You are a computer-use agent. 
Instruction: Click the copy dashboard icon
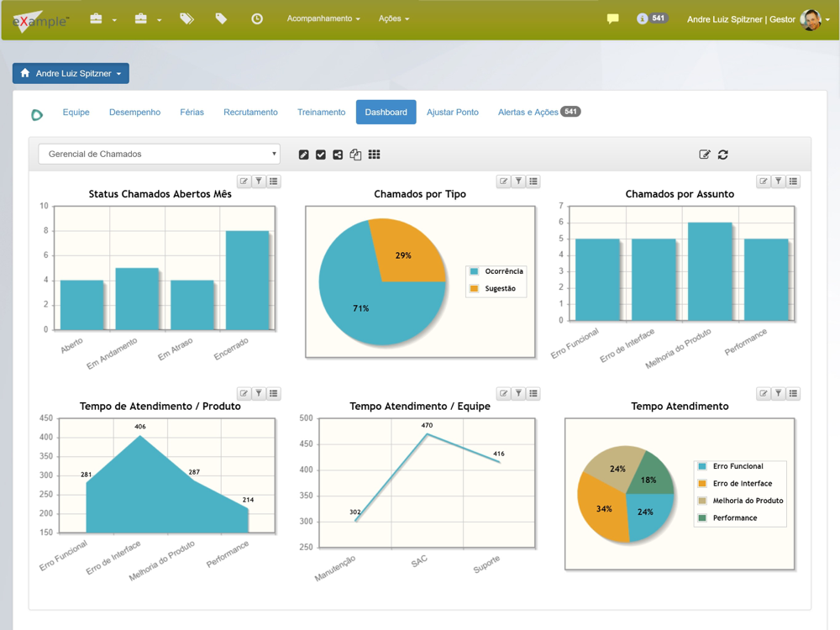point(355,155)
